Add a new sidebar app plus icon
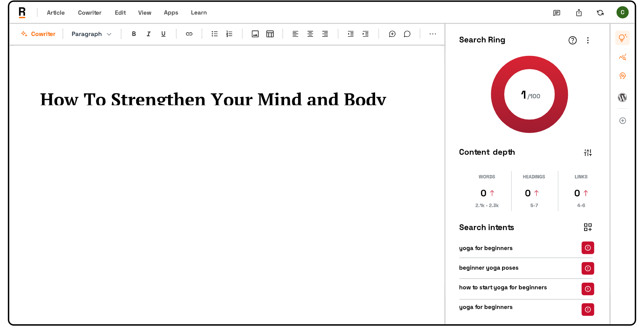This screenshot has height=326, width=644. point(623,121)
